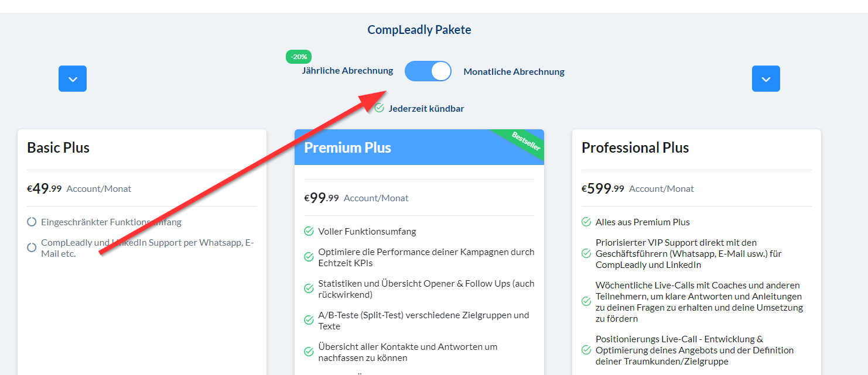
Task: Click the Professional Plus package title
Action: click(x=635, y=147)
